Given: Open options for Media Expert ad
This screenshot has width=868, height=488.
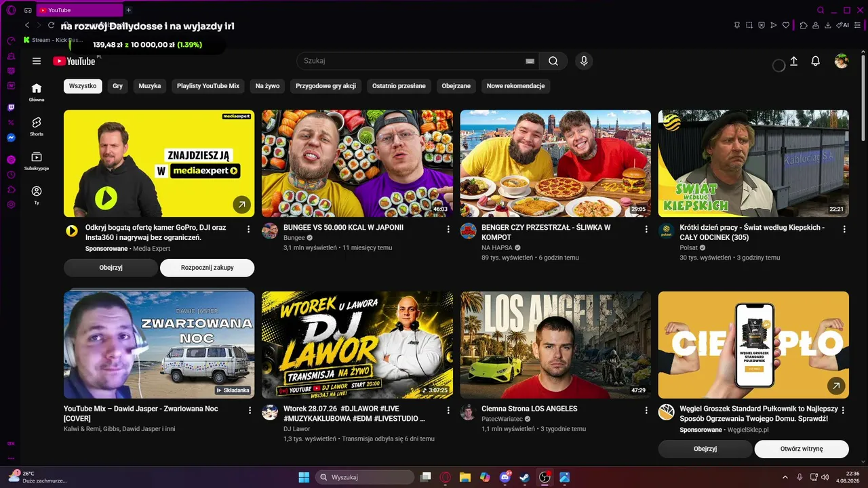Looking at the screenshot, I should coord(249,229).
